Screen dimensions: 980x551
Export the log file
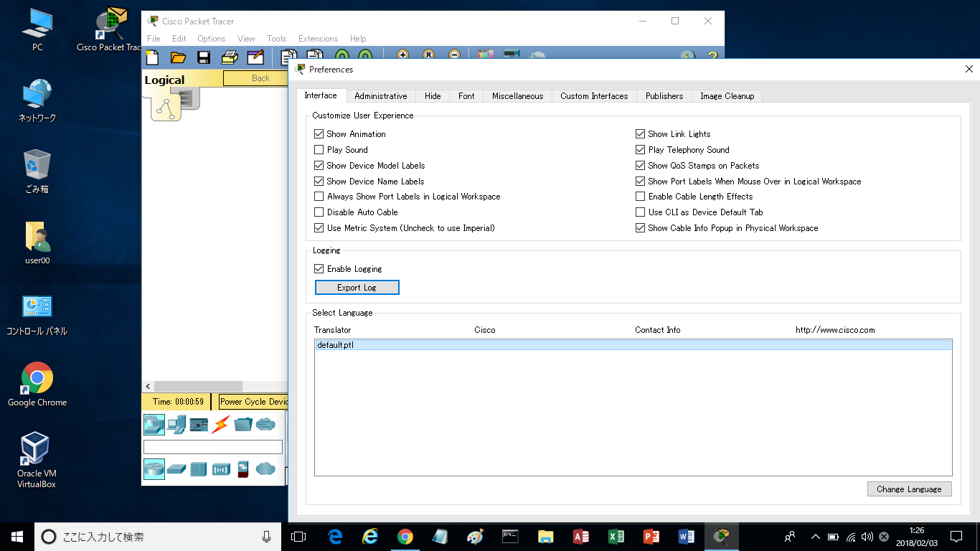coord(357,287)
